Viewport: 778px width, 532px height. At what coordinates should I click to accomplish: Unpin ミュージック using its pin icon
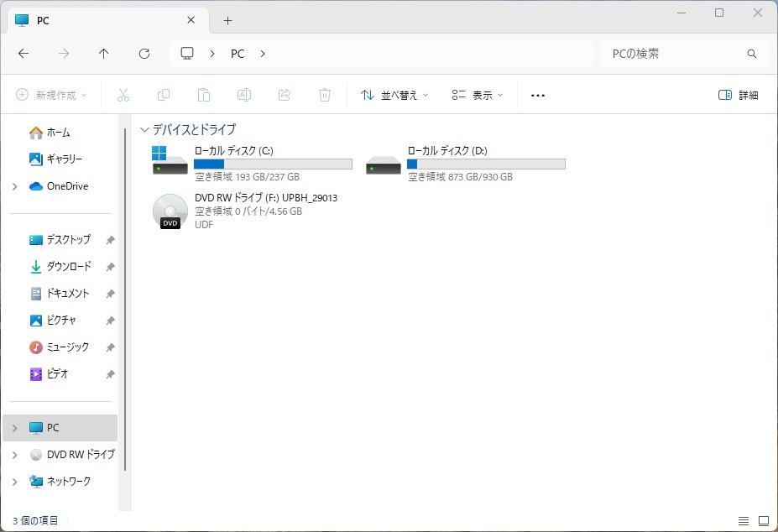(110, 347)
